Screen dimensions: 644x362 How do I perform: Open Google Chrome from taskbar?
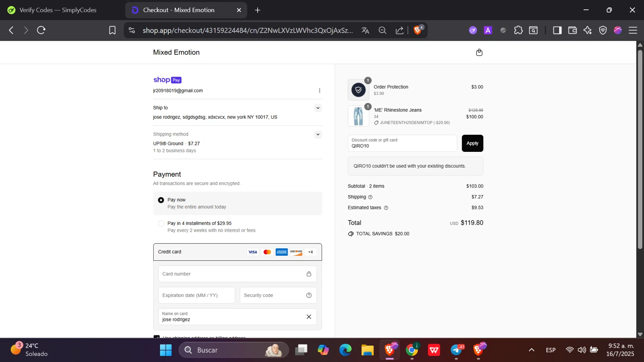click(412, 350)
